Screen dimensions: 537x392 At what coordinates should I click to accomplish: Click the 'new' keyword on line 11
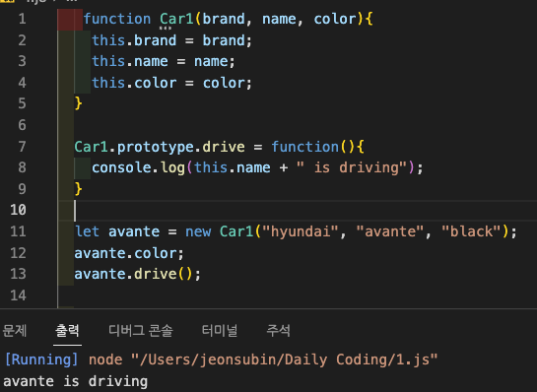(x=198, y=231)
